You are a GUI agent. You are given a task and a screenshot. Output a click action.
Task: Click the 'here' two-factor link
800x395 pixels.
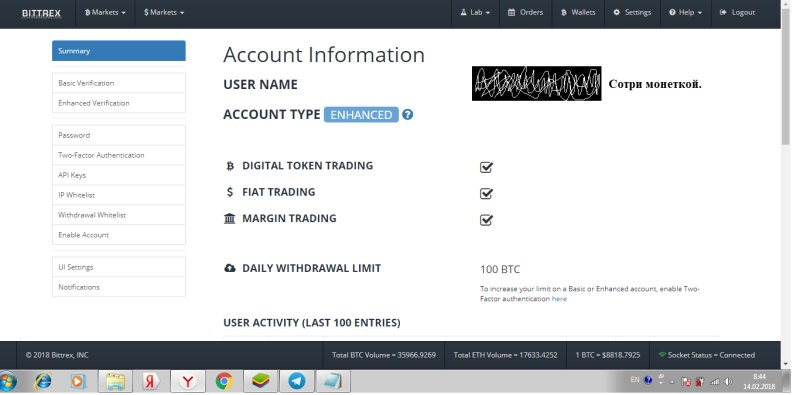(559, 299)
